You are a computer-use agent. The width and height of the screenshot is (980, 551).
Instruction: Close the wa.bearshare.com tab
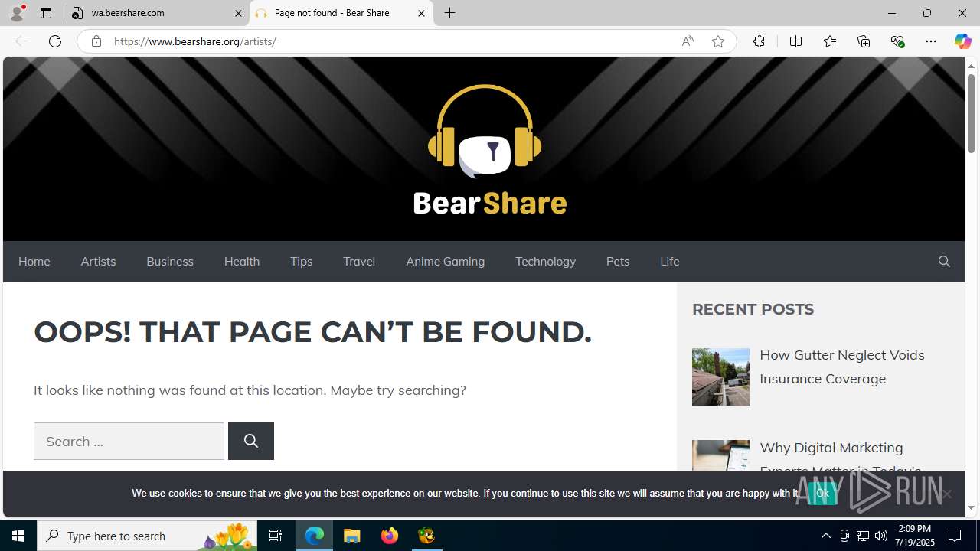pos(238,13)
